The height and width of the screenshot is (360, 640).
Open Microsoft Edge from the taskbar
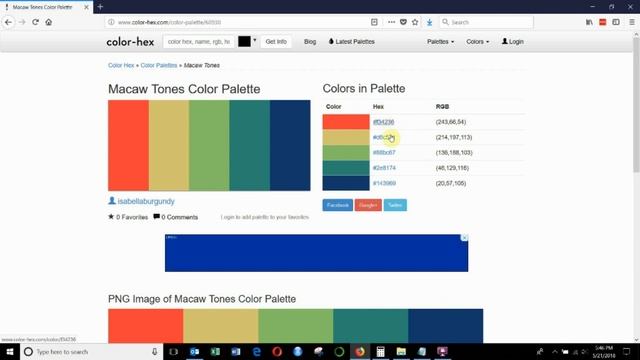[x=257, y=351]
